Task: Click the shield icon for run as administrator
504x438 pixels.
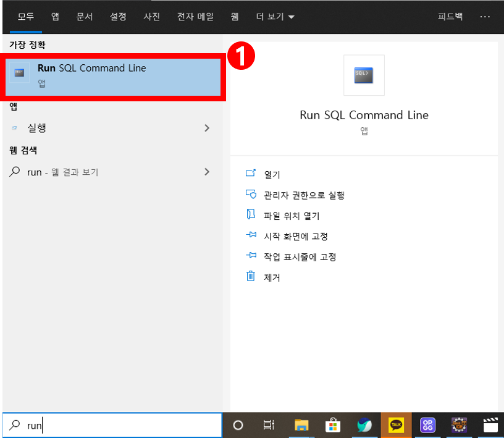Action: click(251, 194)
